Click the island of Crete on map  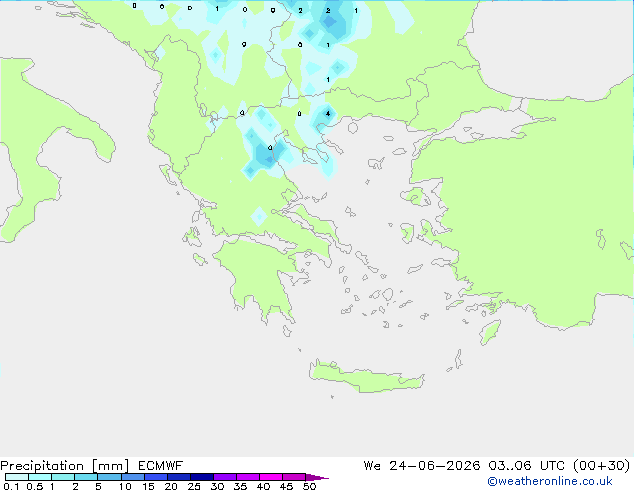366,377
